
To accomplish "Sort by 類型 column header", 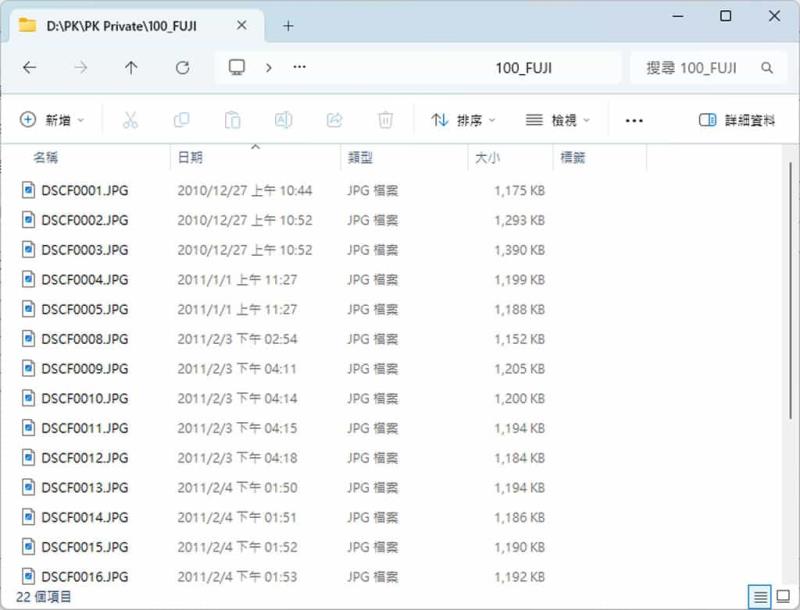I will tap(360, 158).
